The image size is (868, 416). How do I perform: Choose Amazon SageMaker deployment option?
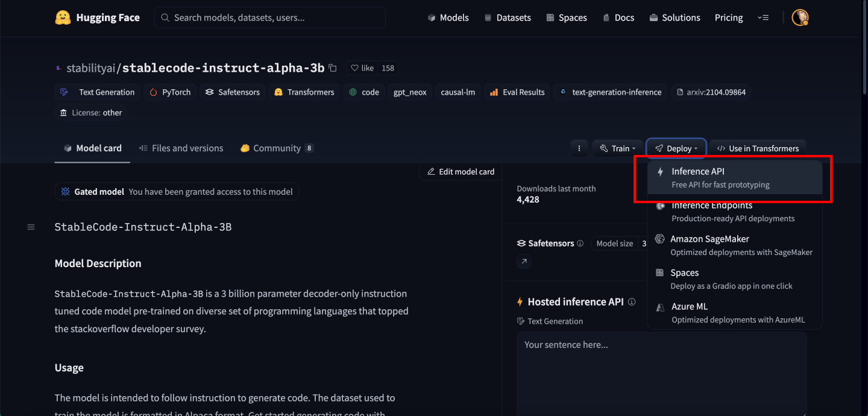coord(734,245)
